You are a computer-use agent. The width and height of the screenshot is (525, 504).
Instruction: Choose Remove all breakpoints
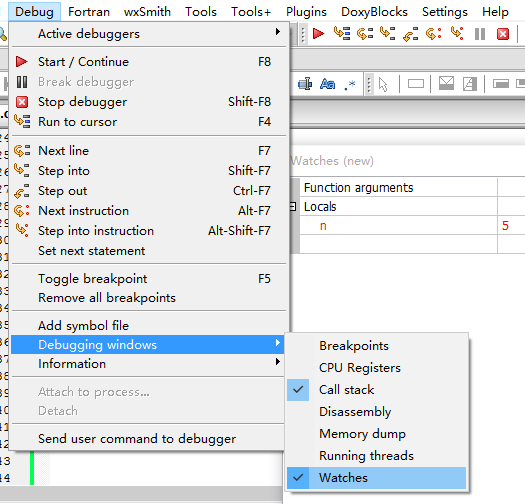[x=149, y=298]
